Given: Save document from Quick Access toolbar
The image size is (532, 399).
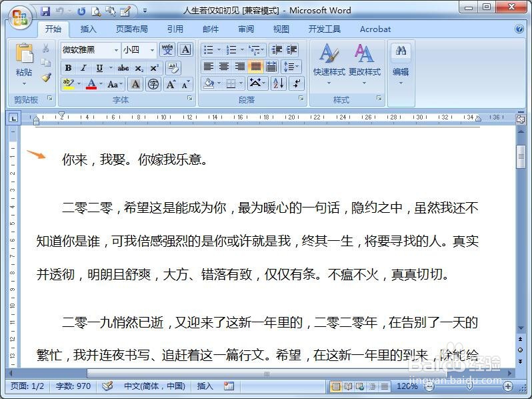Looking at the screenshot, I should tap(45, 11).
